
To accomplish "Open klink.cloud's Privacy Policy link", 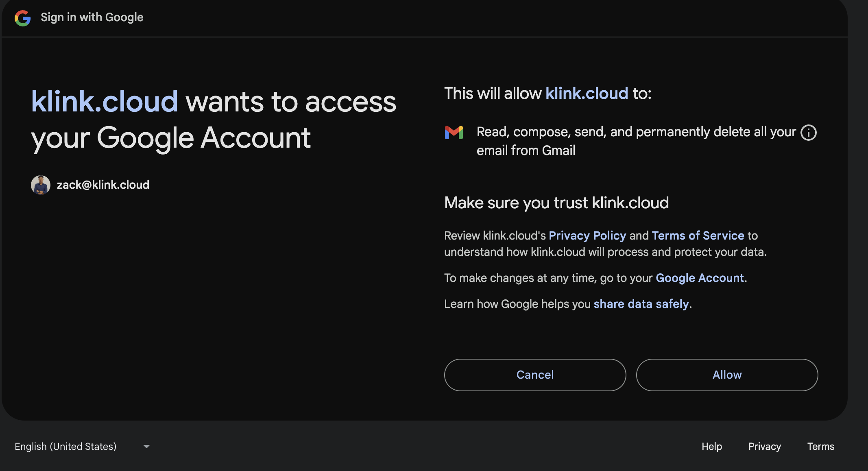I will point(587,235).
